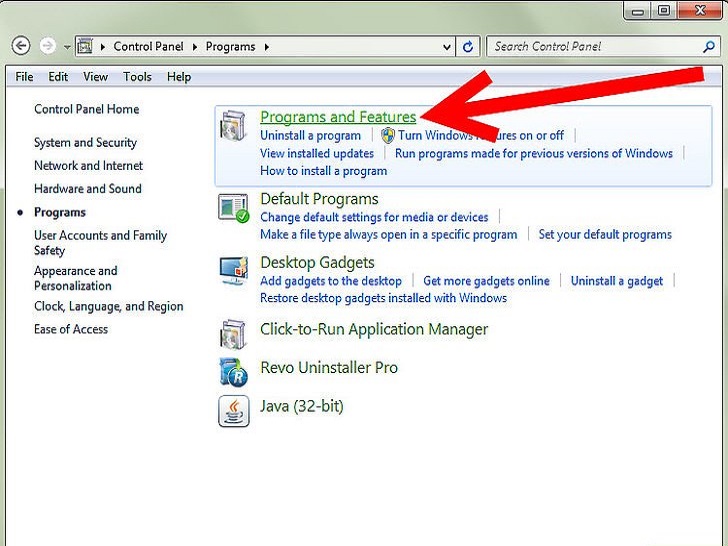Click the Java coffee cup icon

tap(234, 411)
